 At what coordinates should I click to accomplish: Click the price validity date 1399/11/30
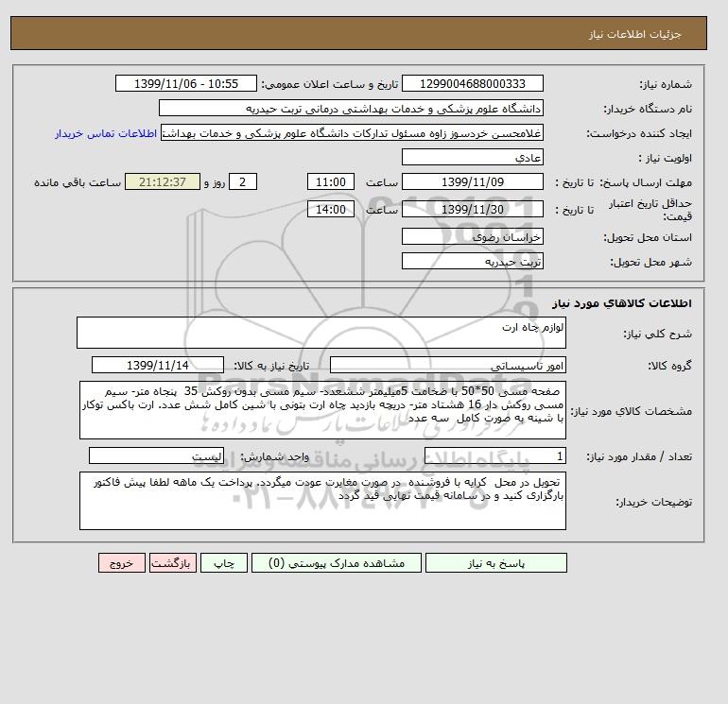click(472, 209)
